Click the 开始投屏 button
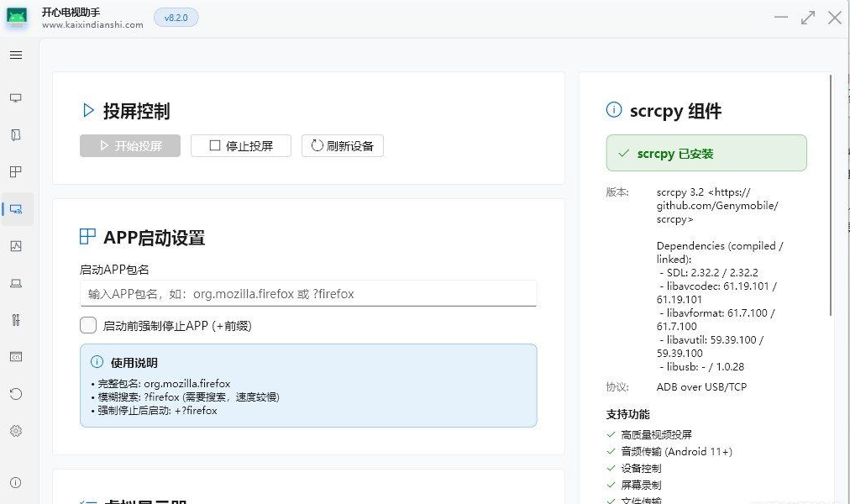Image resolution: width=850 pixels, height=504 pixels. tap(130, 145)
